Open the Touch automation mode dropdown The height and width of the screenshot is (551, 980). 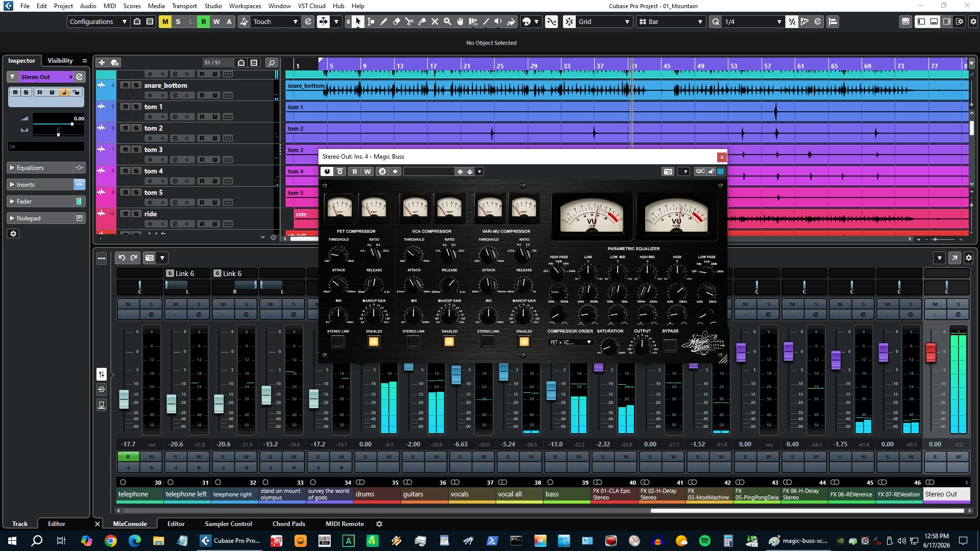[276, 21]
